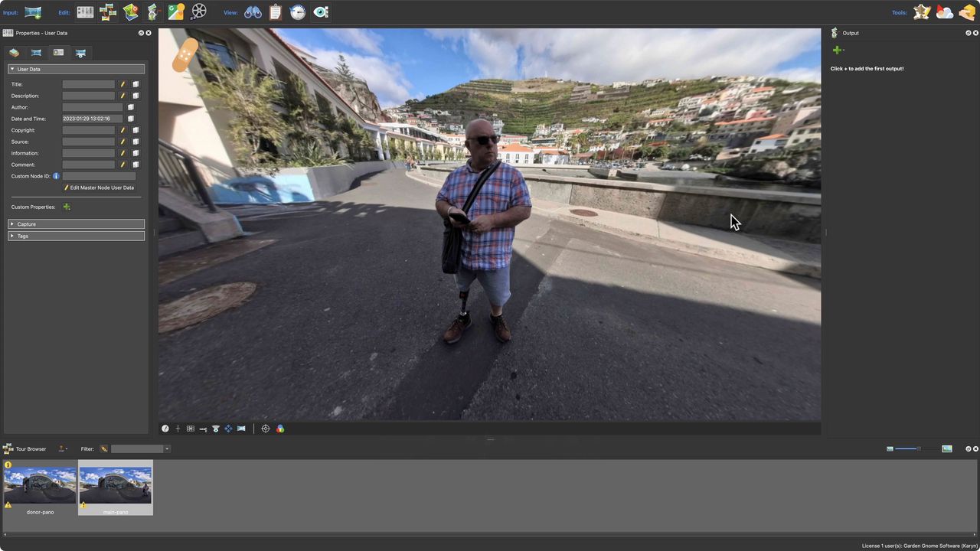Open the Google Street View tool
Screen dimensions: 980x551
pos(175,11)
